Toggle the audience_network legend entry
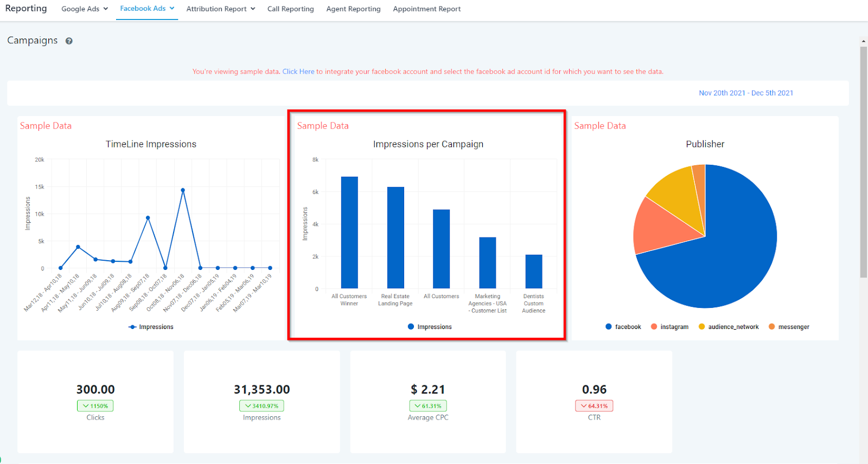The width and height of the screenshot is (868, 464). pos(729,327)
